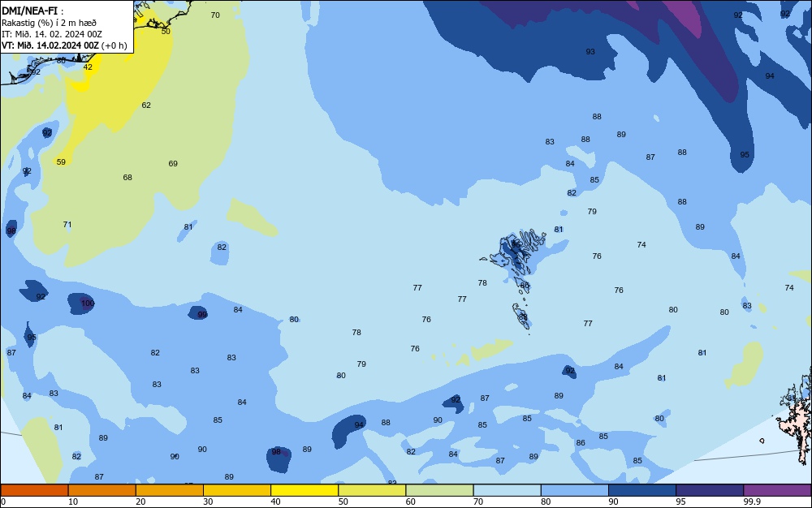The width and height of the screenshot is (812, 508).
Task: Click the pale blue 70–80 legend swatch
Action: tap(507, 490)
